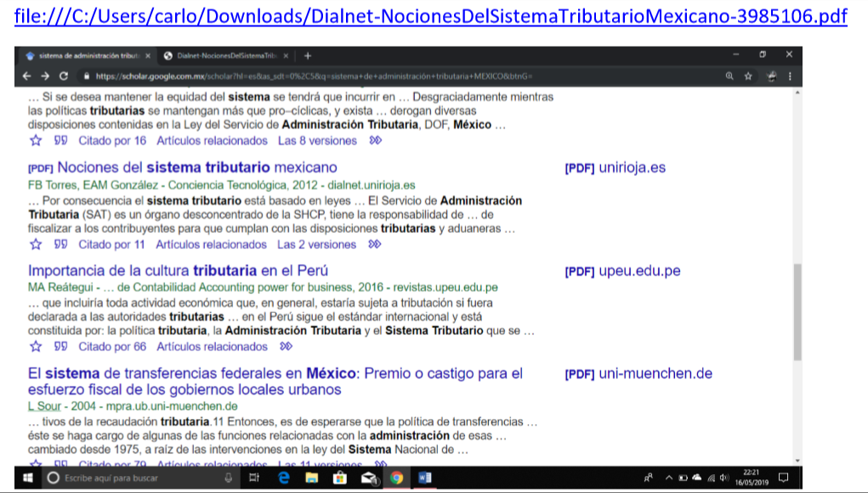Open a new browser tab with plus button
Image resolution: width=868 pixels, height=493 pixels.
coord(307,56)
